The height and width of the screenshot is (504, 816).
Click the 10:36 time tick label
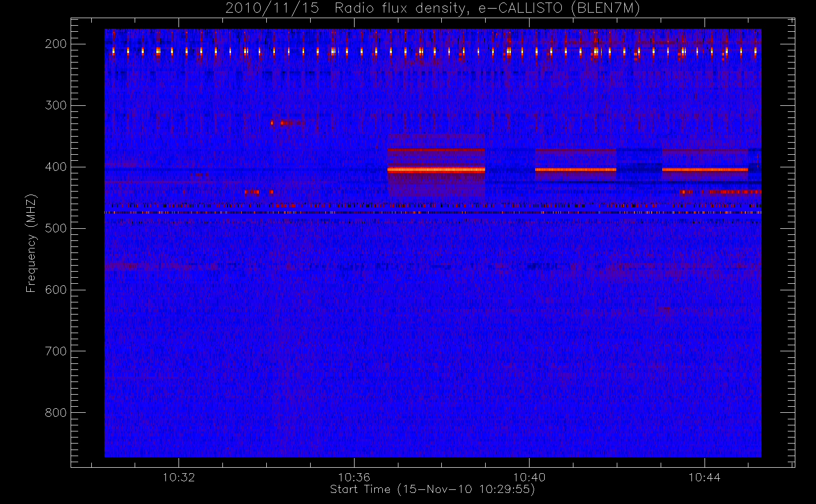click(354, 477)
